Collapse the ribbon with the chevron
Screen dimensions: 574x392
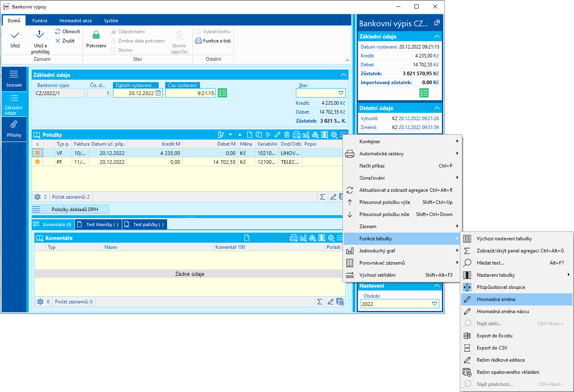pyautogui.click(x=347, y=60)
